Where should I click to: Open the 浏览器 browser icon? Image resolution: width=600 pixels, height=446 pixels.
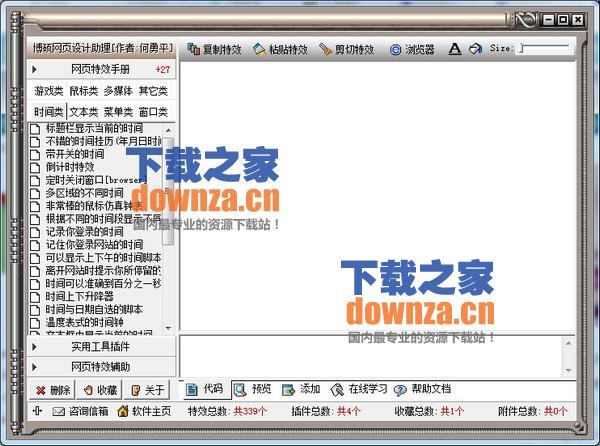pos(395,50)
